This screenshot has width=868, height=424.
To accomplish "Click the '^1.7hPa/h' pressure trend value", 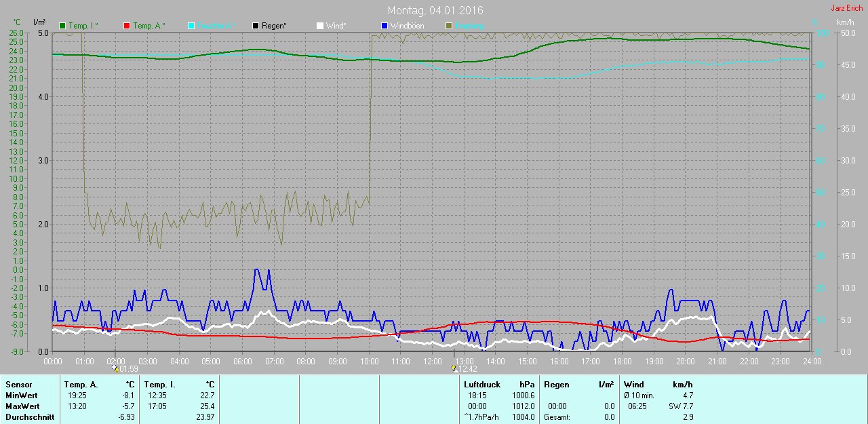I will 481,417.
